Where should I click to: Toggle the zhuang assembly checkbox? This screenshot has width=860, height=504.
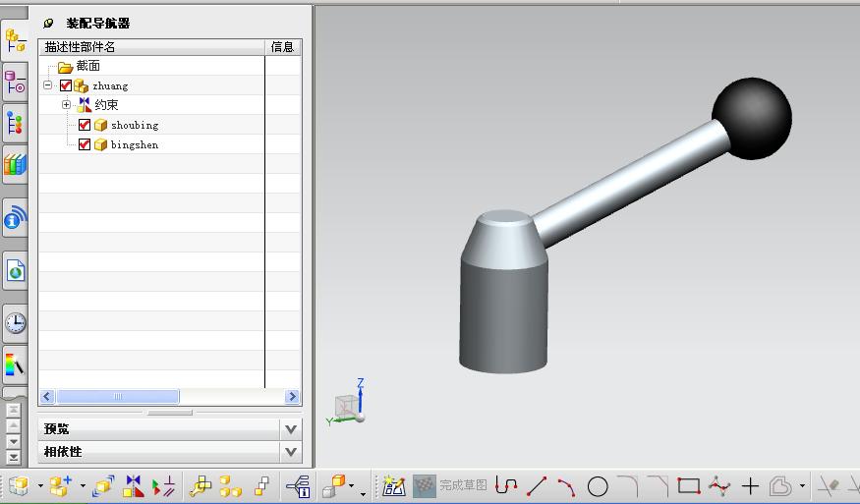[x=66, y=85]
